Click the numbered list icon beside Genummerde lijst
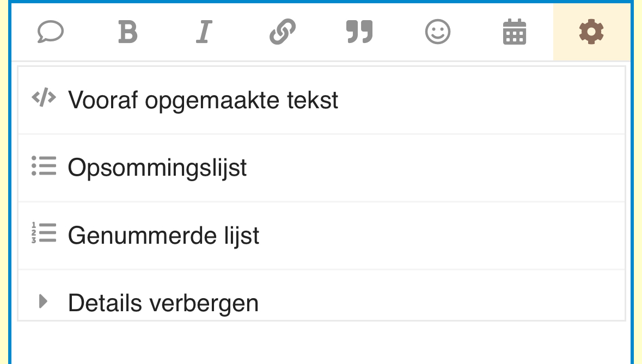This screenshot has height=364, width=642. [x=44, y=233]
